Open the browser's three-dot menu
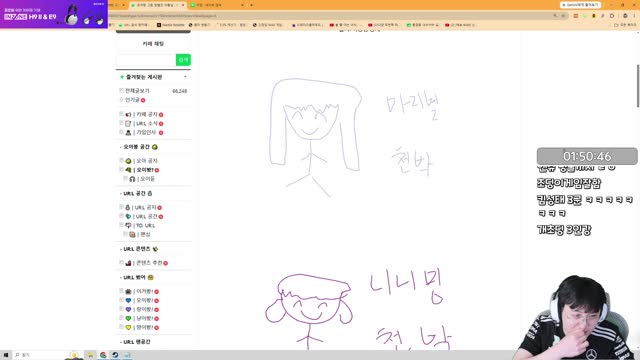This screenshot has height=360, width=640. click(634, 16)
